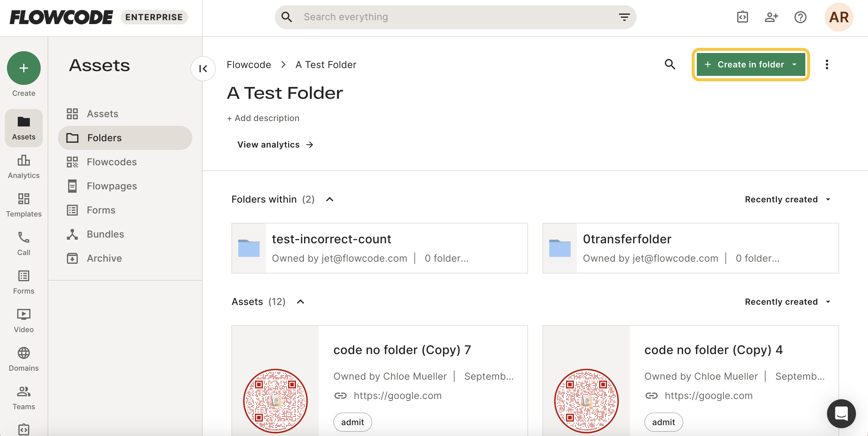Click the developer code icon at rail bottom
The image size is (868, 436).
coord(24,429)
